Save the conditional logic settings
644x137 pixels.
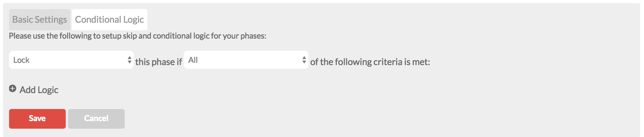point(37,119)
